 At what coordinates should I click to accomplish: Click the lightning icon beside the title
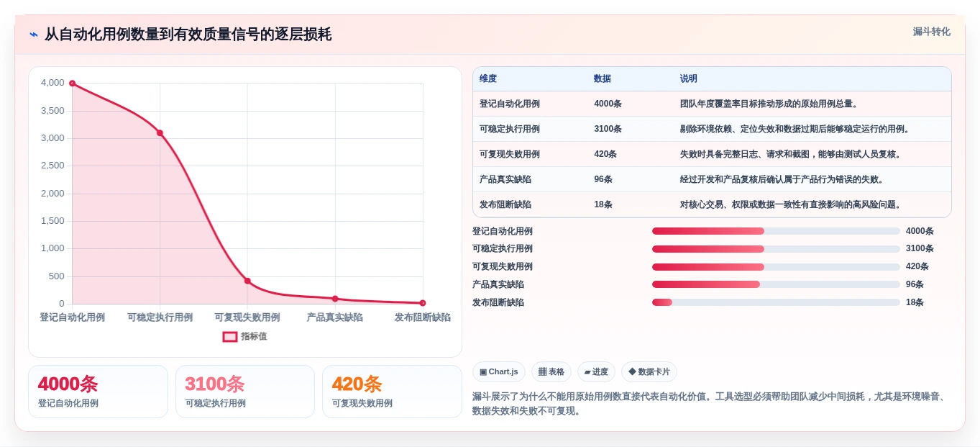pos(34,35)
